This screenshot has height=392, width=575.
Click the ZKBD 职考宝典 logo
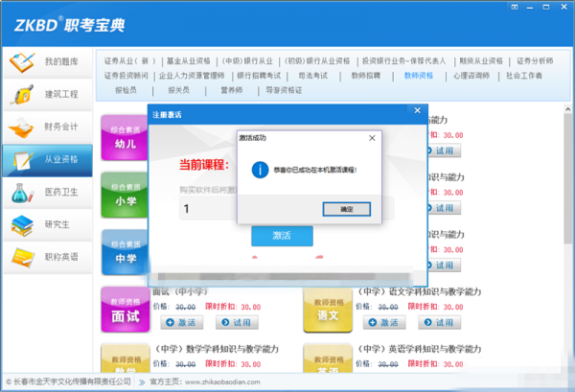[x=70, y=25]
